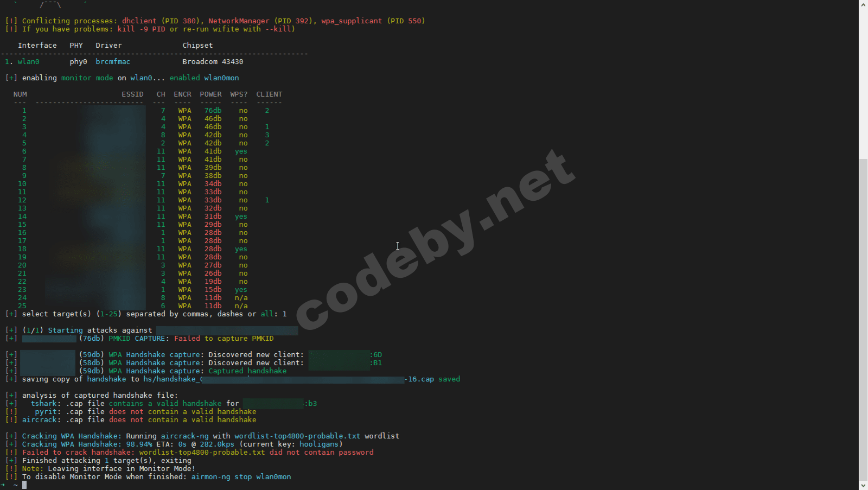Click the "kill -9 PID" command text
The height and width of the screenshot is (490, 868).
141,29
